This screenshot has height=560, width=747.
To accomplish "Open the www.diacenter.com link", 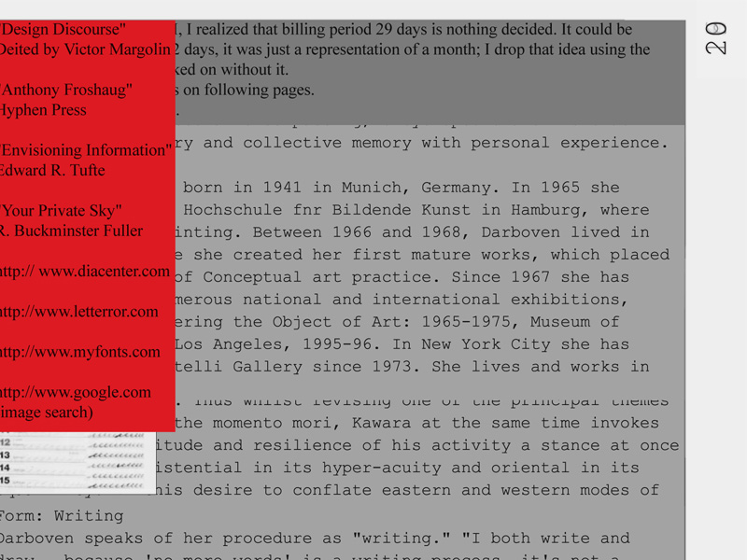I will tap(85, 272).
